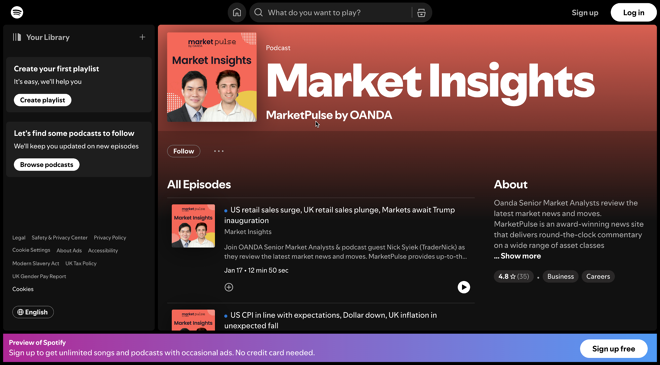Click the Sign up link

tap(585, 13)
